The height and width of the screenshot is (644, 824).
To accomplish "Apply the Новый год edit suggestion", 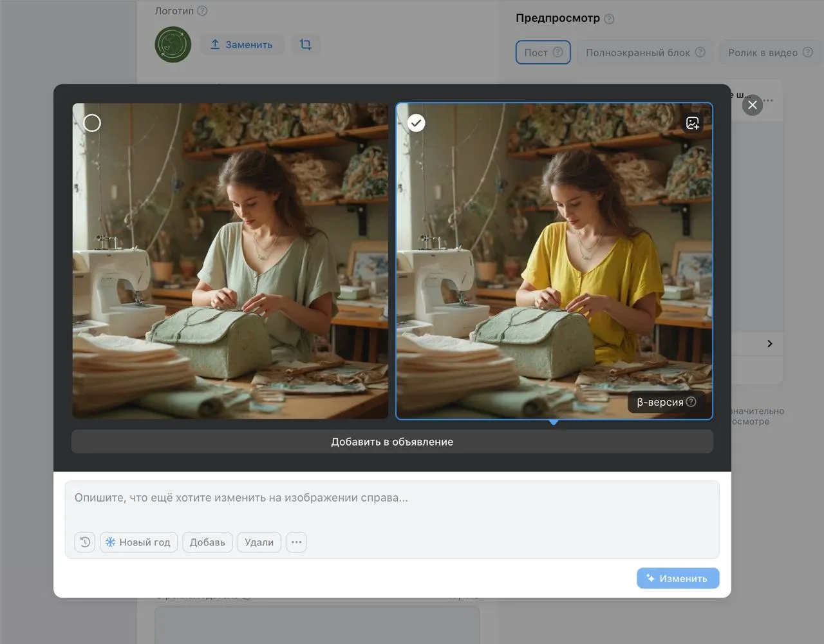I will pos(138,542).
